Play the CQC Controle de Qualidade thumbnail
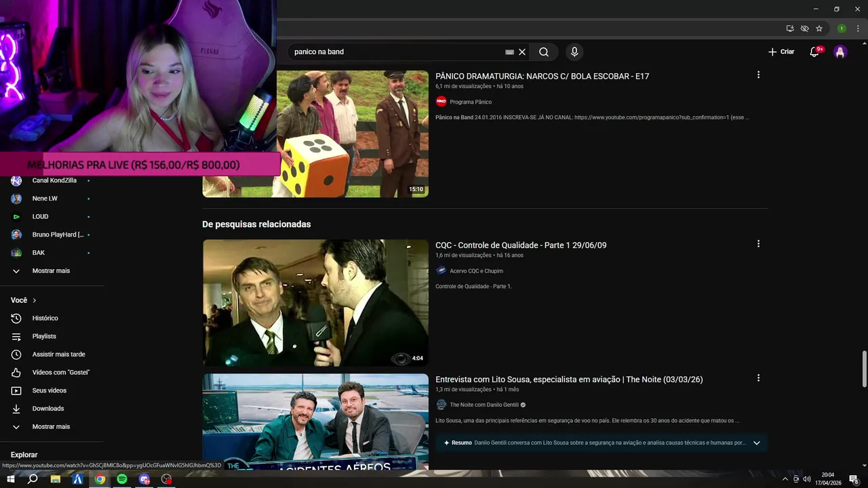This screenshot has height=488, width=868. coord(315,303)
